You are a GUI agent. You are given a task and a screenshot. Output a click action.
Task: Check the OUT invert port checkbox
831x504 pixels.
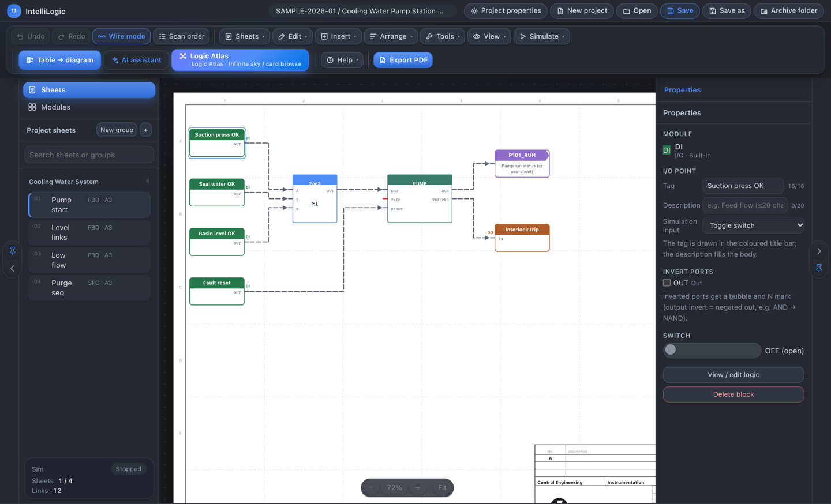coord(667,283)
